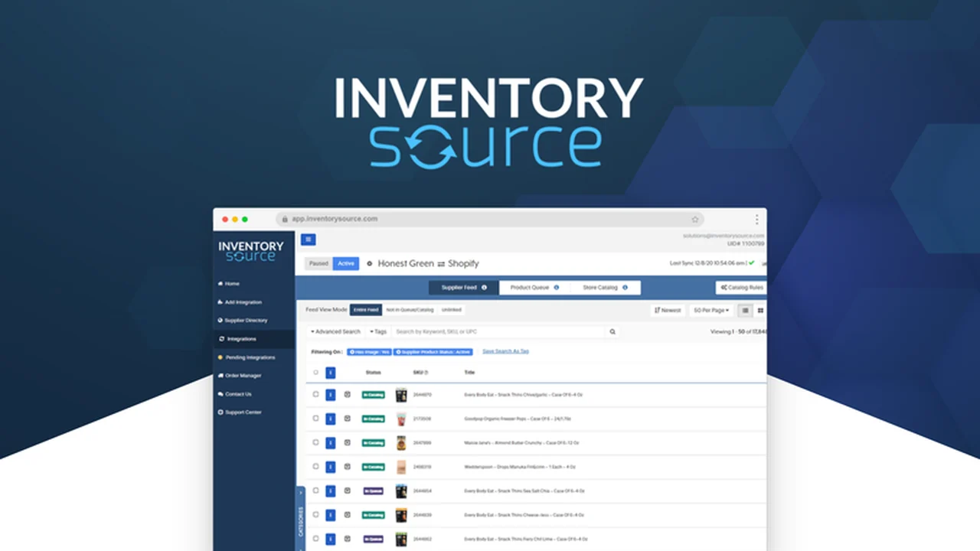Check the Fiery Chil Lime row checkbox
Image resolution: width=980 pixels, height=551 pixels.
click(x=315, y=539)
